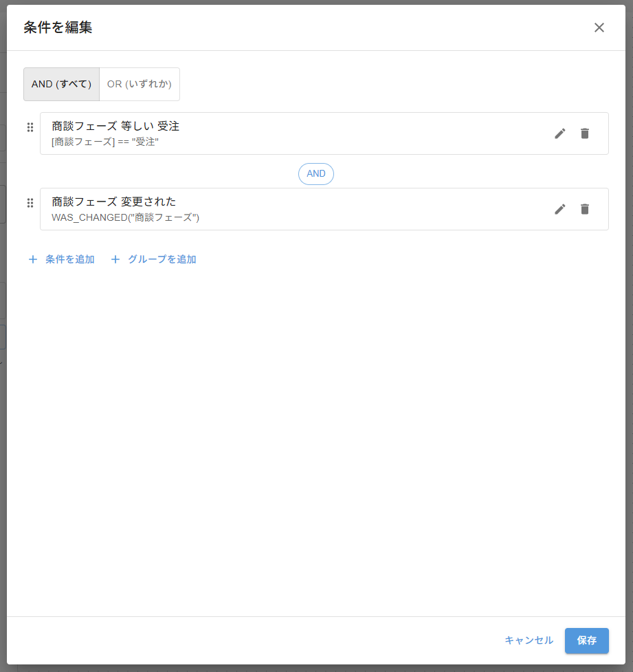Select the AND (すべて) tab

coord(61,84)
